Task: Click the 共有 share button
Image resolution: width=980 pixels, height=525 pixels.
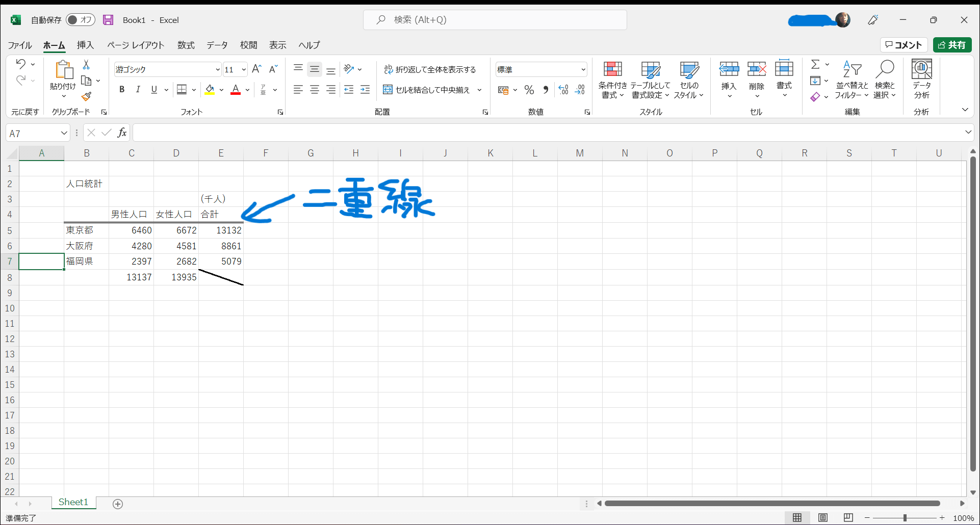Action: point(951,45)
